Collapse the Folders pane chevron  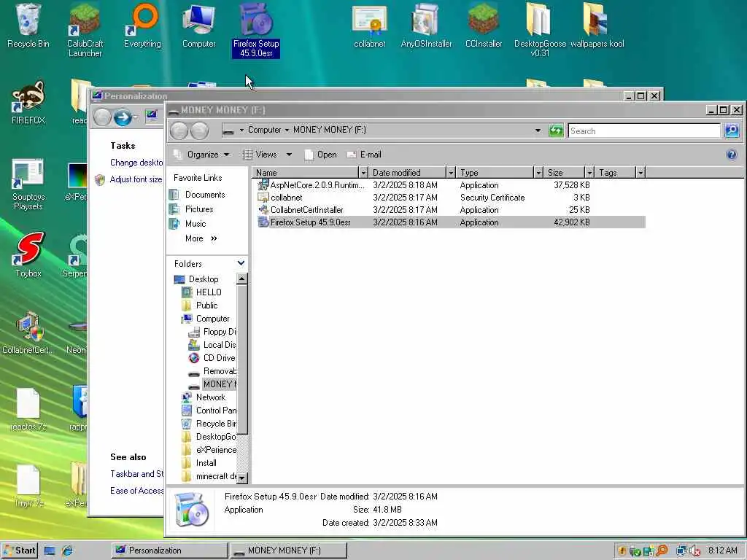tap(241, 263)
